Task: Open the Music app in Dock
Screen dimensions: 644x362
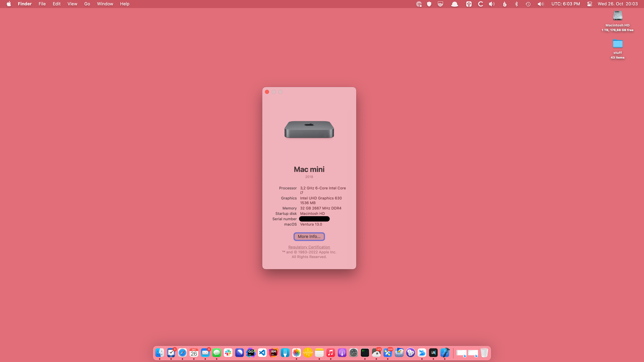Action: (331, 352)
